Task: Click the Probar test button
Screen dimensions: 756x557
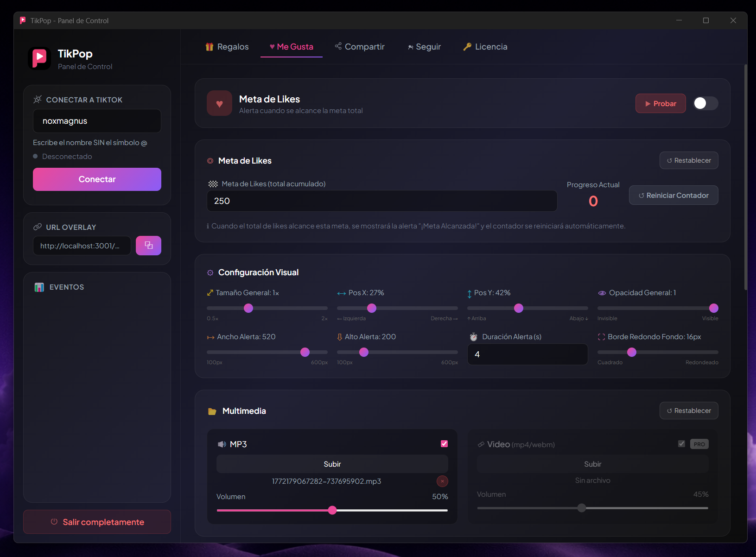Action: (660, 104)
